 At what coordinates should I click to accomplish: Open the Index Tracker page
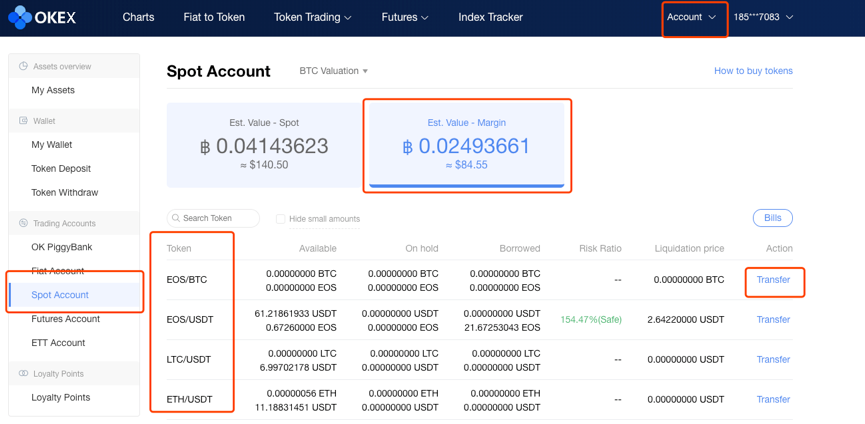(x=490, y=17)
